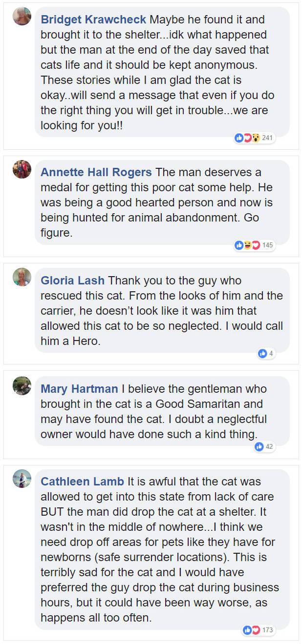Viewport: 302px width, 644px height.
Task: Click the 145 reaction count
Action: tap(267, 245)
